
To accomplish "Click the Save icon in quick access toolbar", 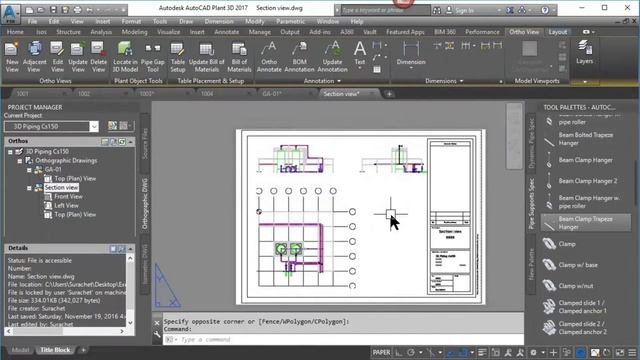I will (x=53, y=10).
